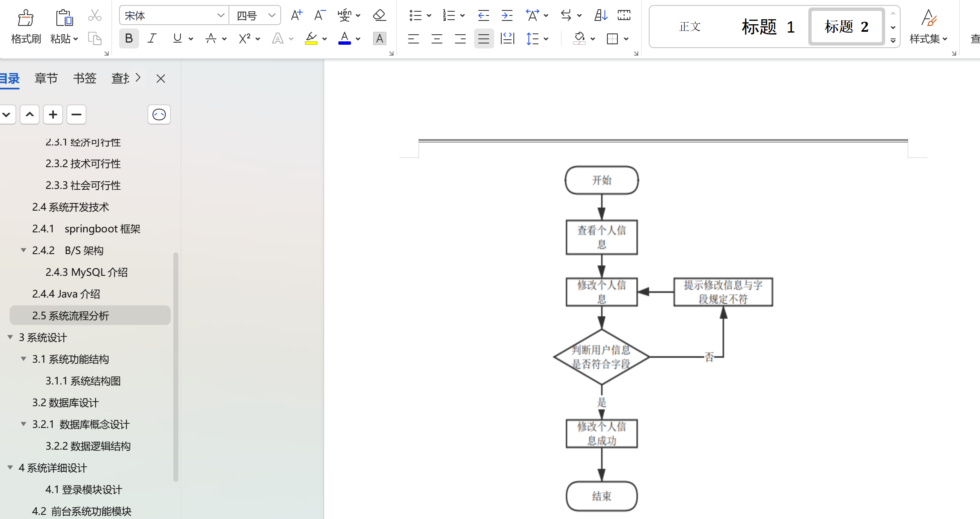Click the Format Painter icon
980x519 pixels.
[25, 18]
